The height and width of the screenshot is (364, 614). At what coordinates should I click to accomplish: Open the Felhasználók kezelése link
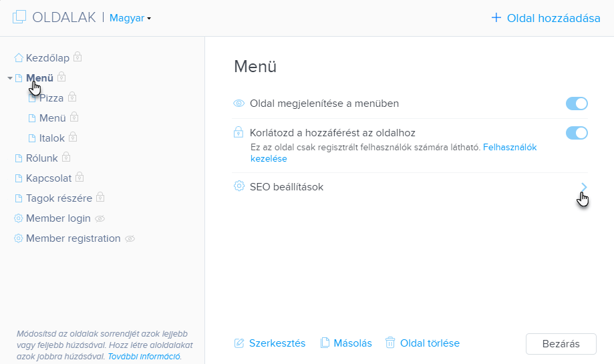coord(394,153)
